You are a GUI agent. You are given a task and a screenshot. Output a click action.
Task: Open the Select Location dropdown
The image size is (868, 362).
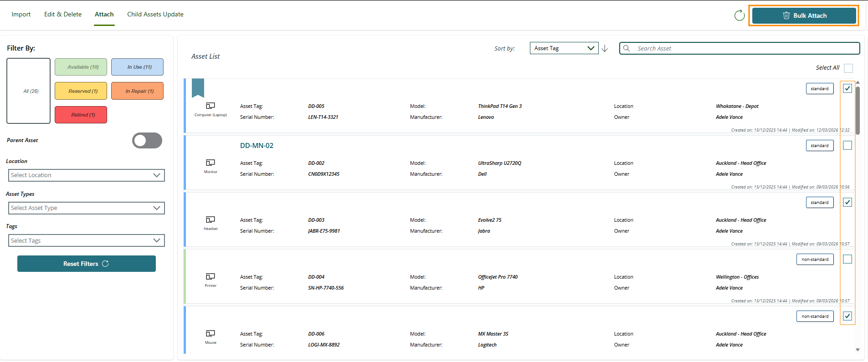(x=87, y=175)
